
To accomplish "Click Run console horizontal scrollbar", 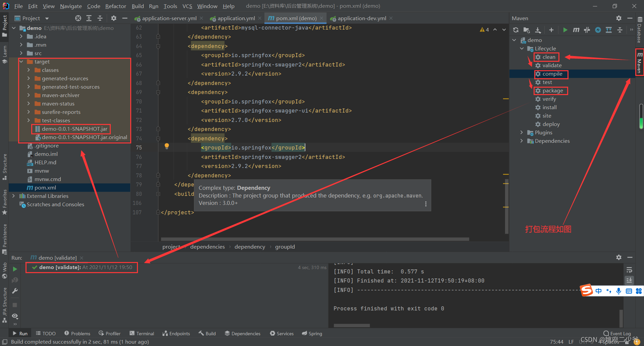I will (352, 325).
